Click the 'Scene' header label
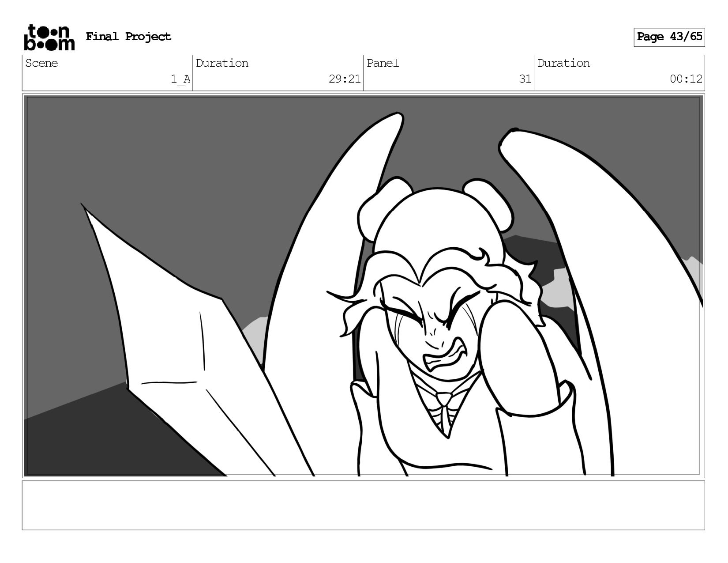The width and height of the screenshot is (728, 563). (x=41, y=63)
